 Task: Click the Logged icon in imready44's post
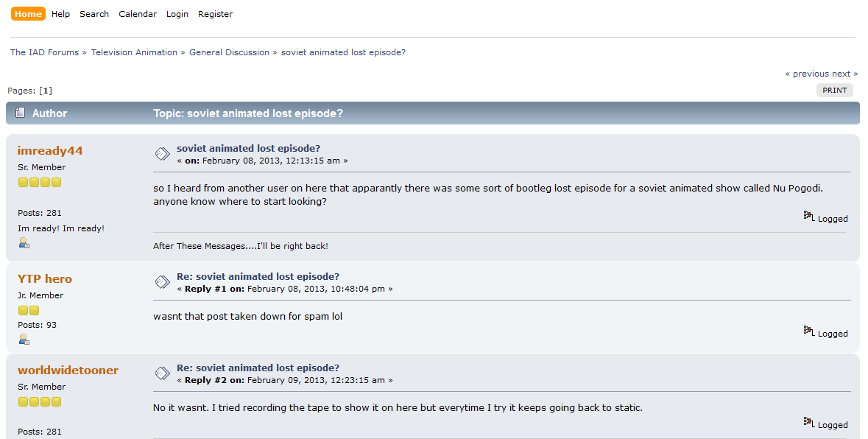[x=809, y=217]
